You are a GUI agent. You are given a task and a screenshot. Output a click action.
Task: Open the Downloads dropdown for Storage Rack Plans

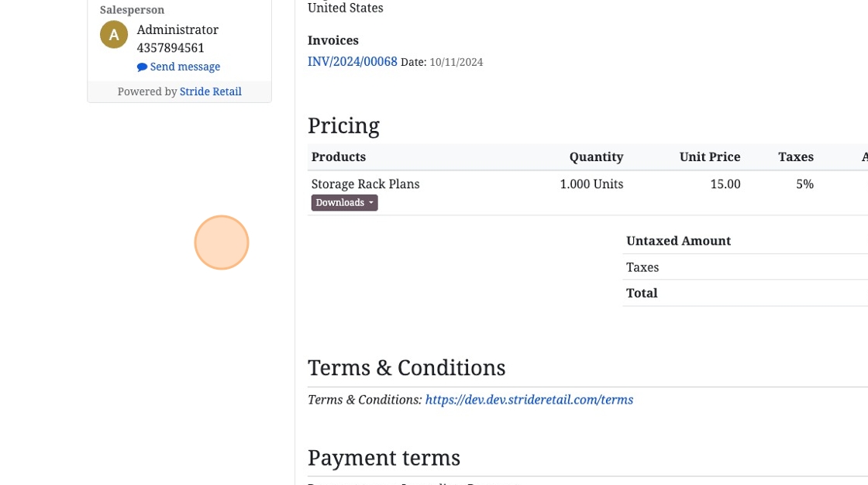(x=345, y=203)
